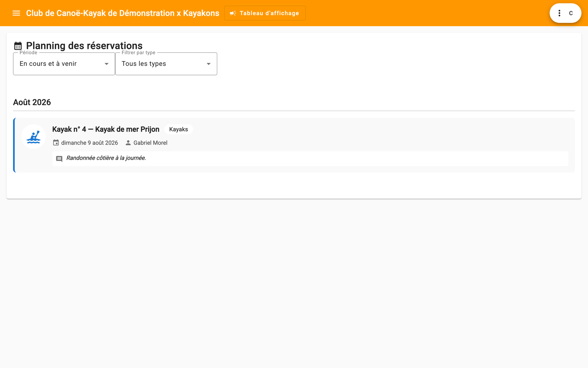Expand the Période dropdown arrow
The width and height of the screenshot is (588, 368).
pyautogui.click(x=107, y=64)
